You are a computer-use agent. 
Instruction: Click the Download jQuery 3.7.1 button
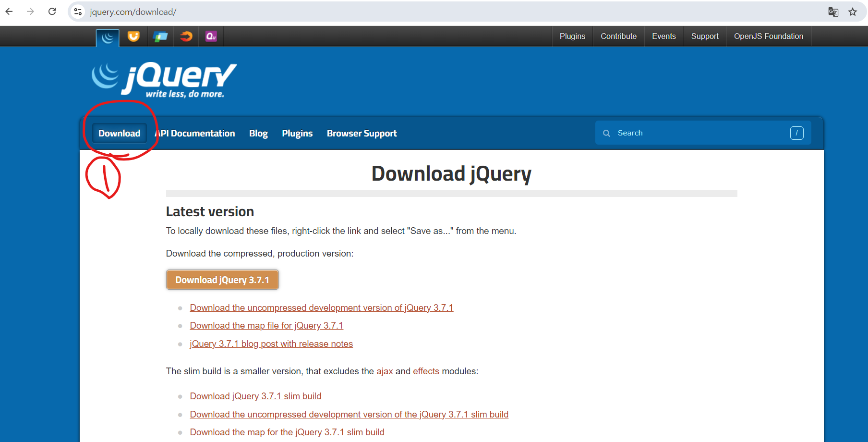(222, 280)
